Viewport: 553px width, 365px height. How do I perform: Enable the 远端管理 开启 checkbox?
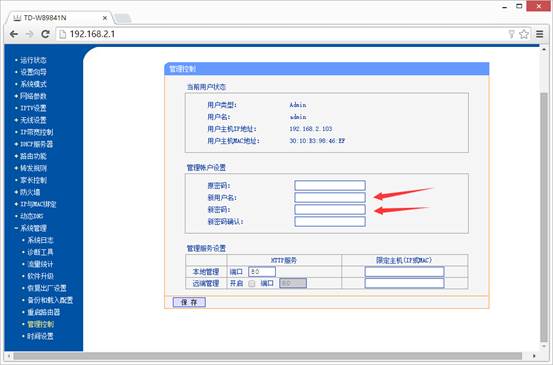click(x=252, y=284)
